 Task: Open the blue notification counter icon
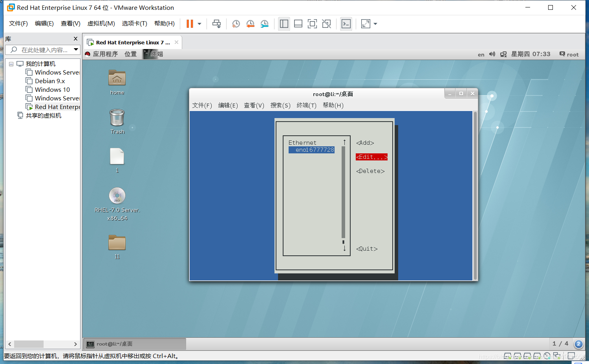[578, 344]
